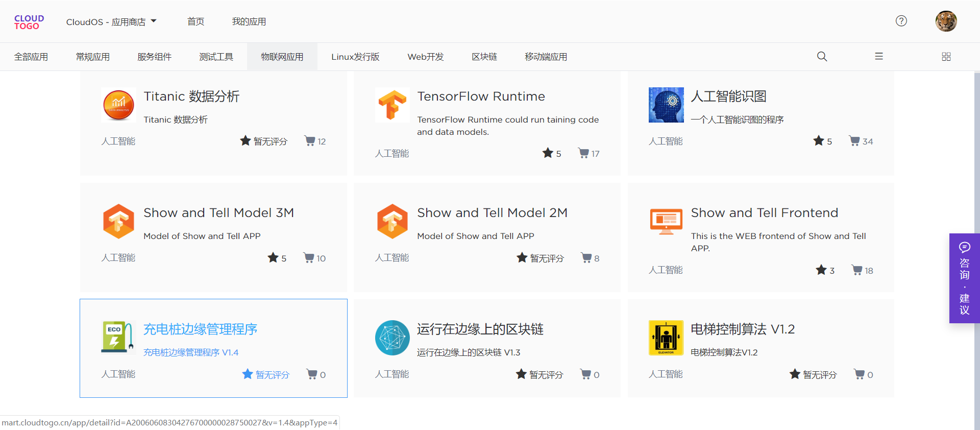
Task: Open 我的应用 in top navigation
Action: click(249, 21)
